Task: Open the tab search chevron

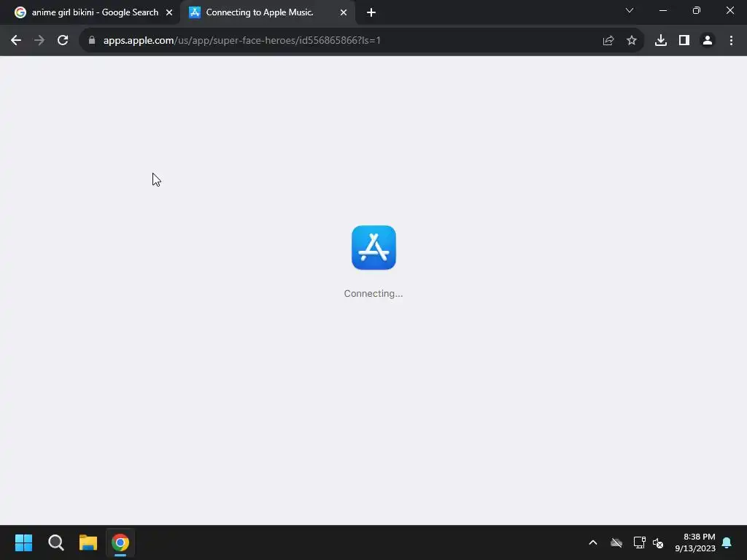Action: point(630,10)
